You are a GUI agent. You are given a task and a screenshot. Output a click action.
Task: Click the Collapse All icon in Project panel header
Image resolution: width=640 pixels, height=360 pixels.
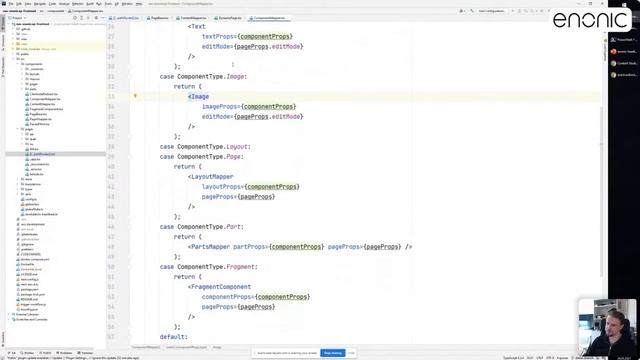point(88,18)
